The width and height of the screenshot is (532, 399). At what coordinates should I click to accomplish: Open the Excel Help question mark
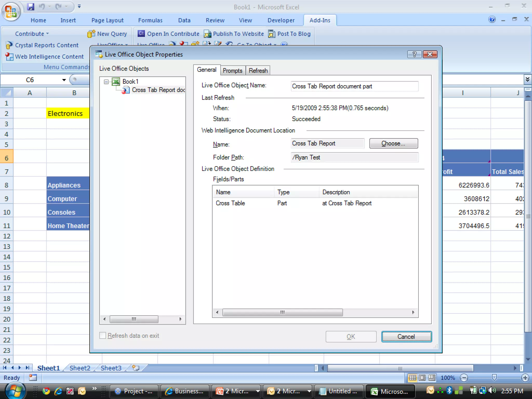coord(492,19)
